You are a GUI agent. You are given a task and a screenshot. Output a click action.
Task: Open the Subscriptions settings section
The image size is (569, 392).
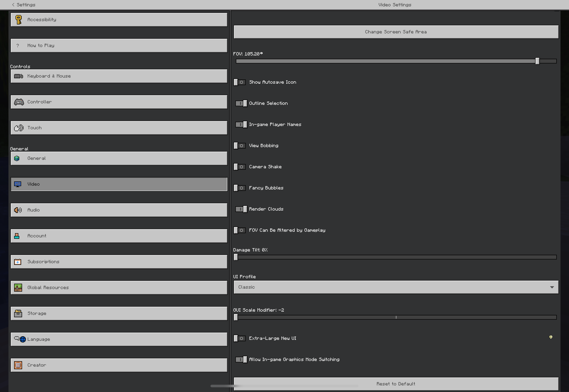point(119,262)
